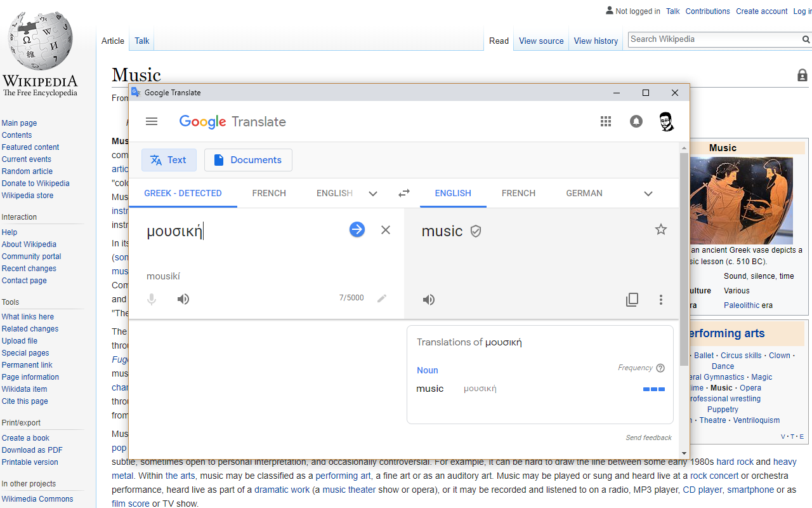This screenshot has height=508, width=812.
Task: Open the Google Translate hamburger menu
Action: click(x=151, y=121)
